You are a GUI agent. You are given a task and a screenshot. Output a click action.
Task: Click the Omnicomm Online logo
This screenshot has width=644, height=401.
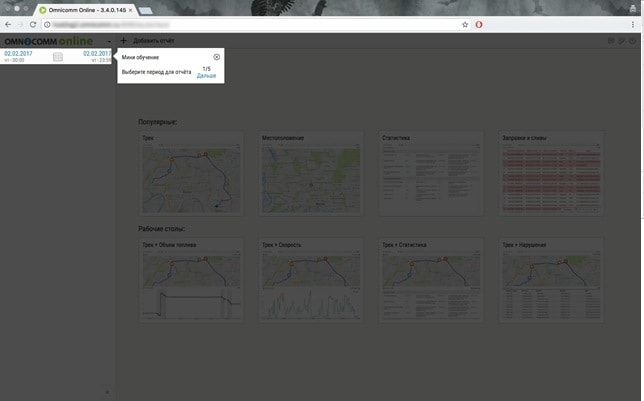click(48, 41)
